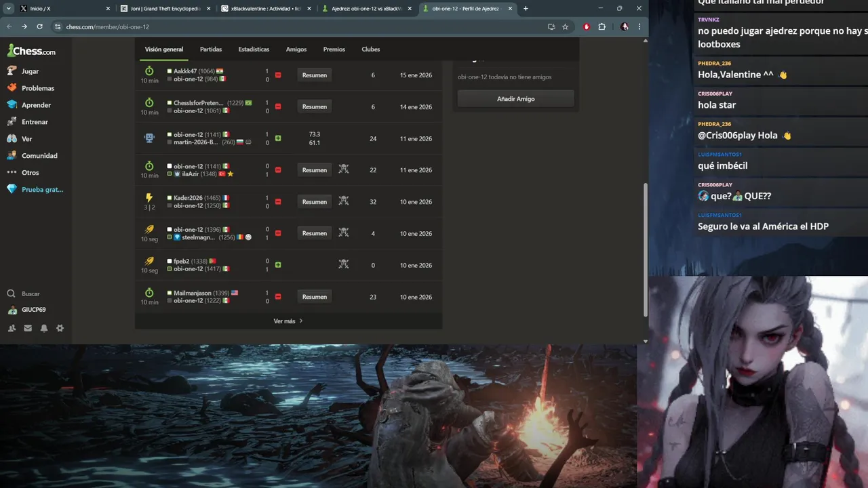
Task: Click the bullet icon on fpeb2 row
Action: (x=149, y=261)
